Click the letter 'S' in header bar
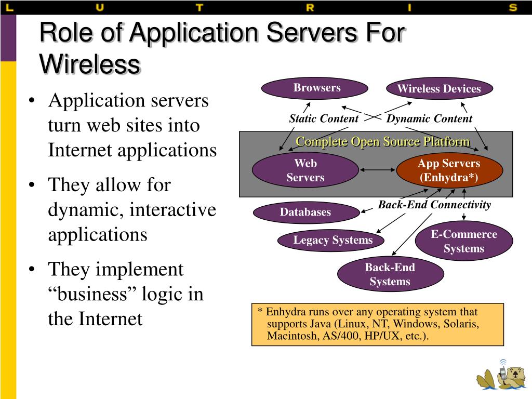The height and width of the screenshot is (399, 532). pos(513,7)
